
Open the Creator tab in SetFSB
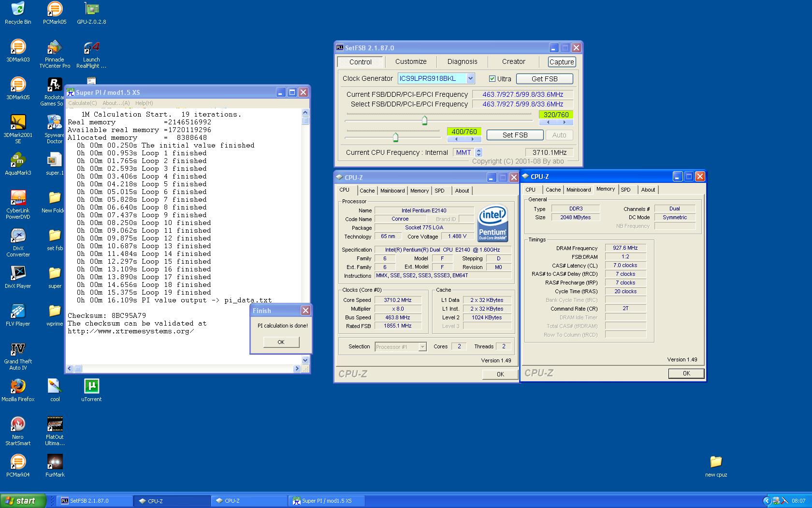pos(513,61)
